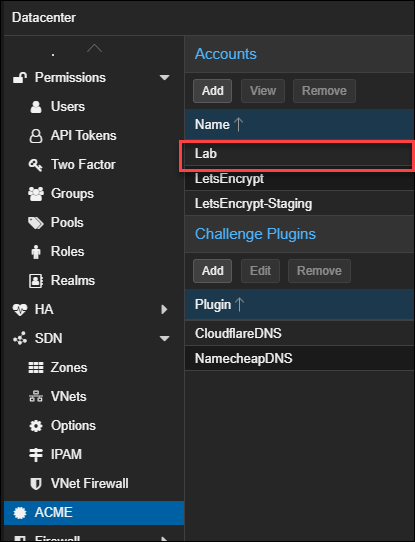Click the SDN Zones grid icon
The height and width of the screenshot is (542, 415).
pyautogui.click(x=36, y=368)
